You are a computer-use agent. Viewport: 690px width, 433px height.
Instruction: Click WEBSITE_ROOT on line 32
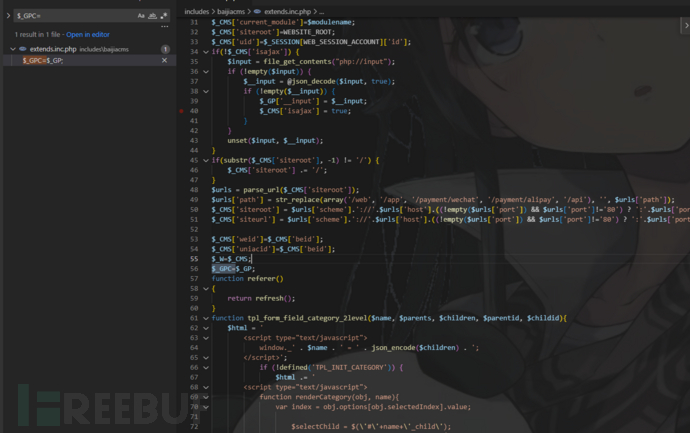click(x=307, y=32)
